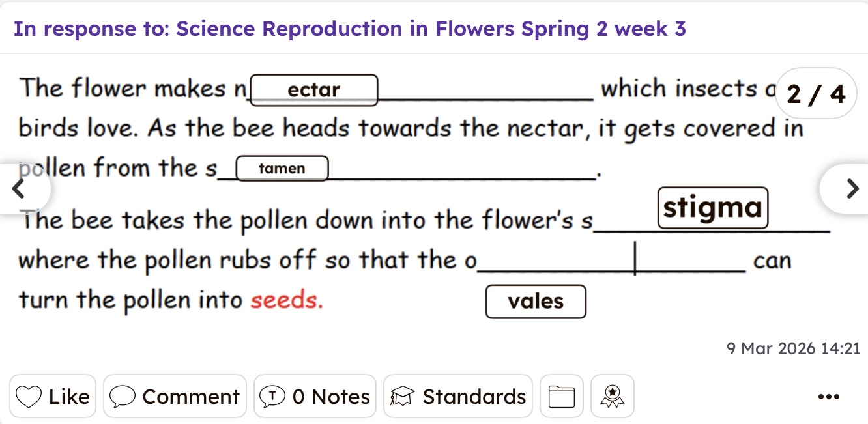Click the red word "seeds."
This screenshot has height=424, width=868.
tap(287, 300)
